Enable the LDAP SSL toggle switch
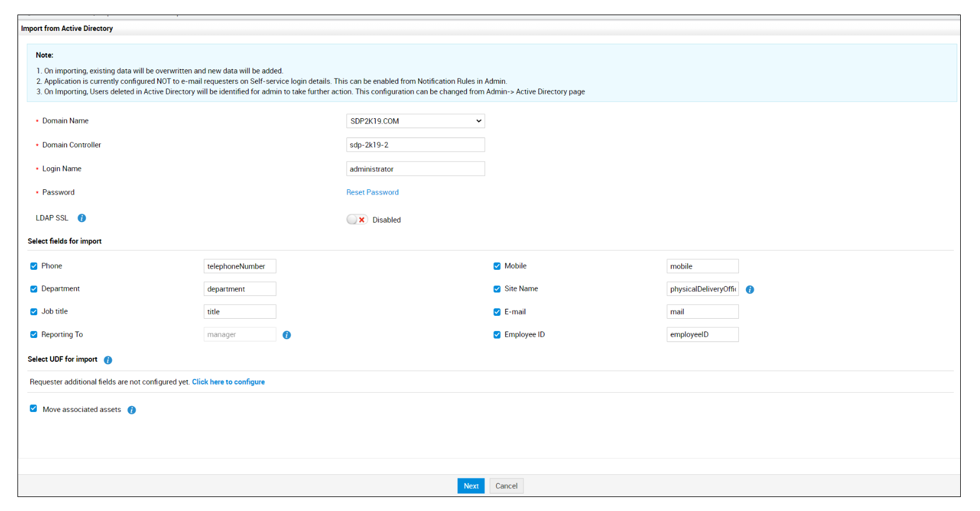 (356, 220)
